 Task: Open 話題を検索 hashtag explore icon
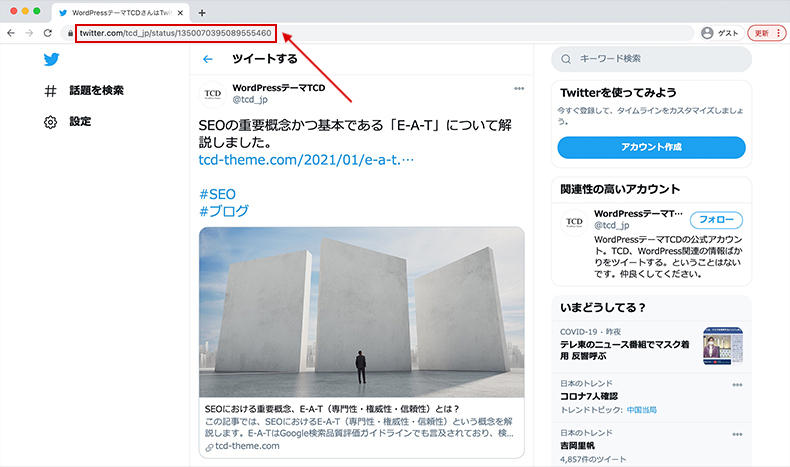[50, 91]
